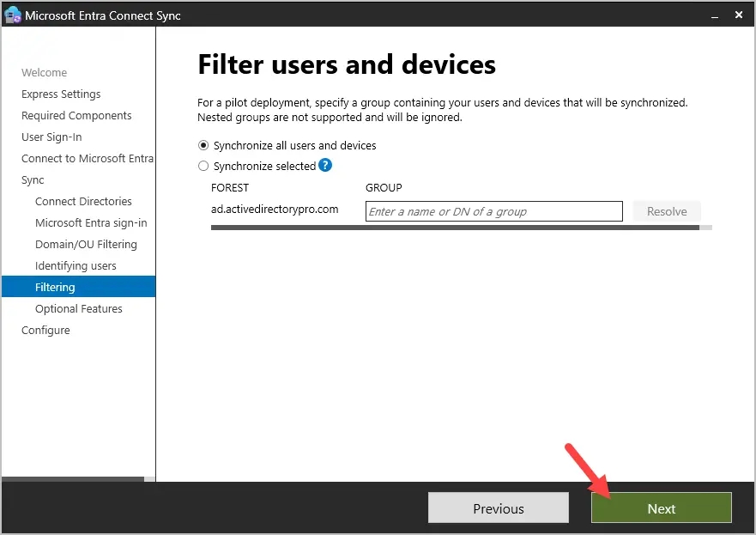Select Connect to Microsoft Entra step
This screenshot has height=535, width=756.
click(x=88, y=158)
